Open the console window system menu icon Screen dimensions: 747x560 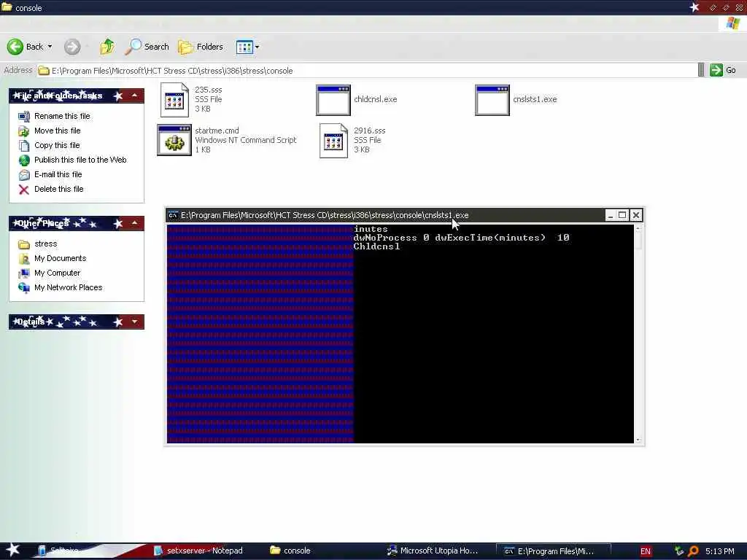pos(173,215)
